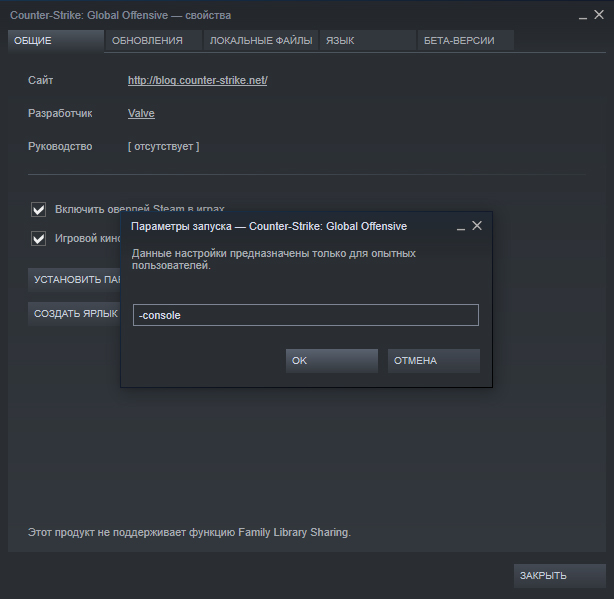Click the ЗАКРЫТЬ button in properties window

click(x=560, y=576)
